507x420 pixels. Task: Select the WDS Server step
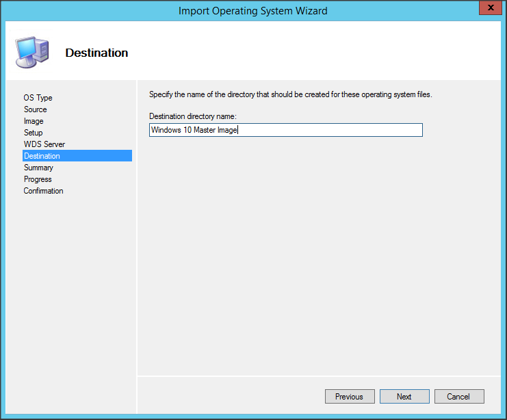click(x=44, y=144)
